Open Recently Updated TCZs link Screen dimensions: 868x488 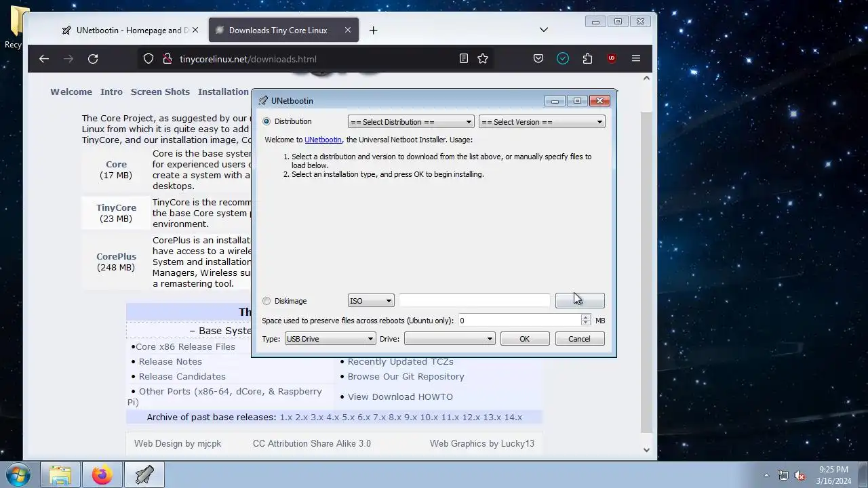[401, 361]
